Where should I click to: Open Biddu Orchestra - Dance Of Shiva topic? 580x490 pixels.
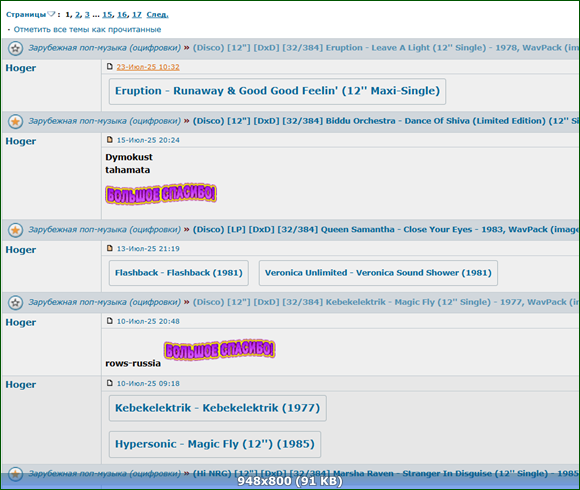[386, 121]
